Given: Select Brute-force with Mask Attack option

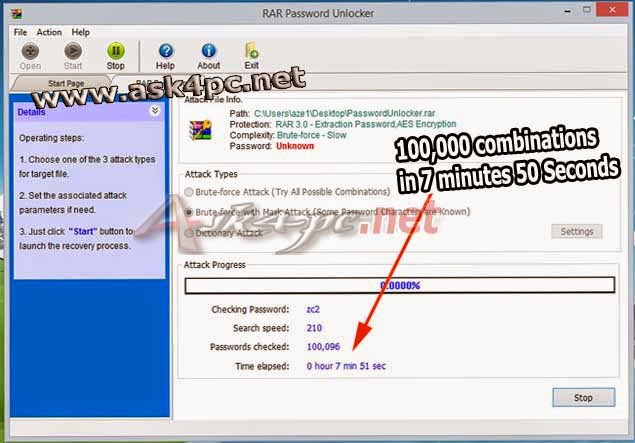Looking at the screenshot, I should click(189, 212).
